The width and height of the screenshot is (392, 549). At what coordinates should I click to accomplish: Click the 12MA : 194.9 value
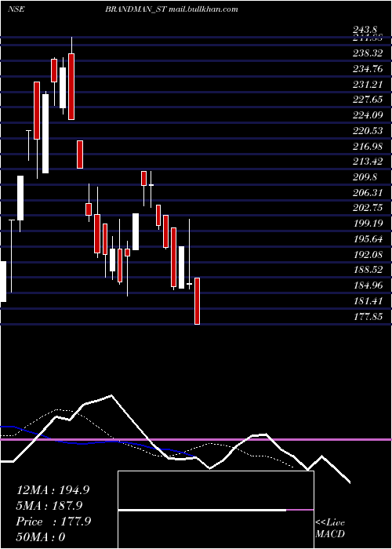click(x=53, y=490)
